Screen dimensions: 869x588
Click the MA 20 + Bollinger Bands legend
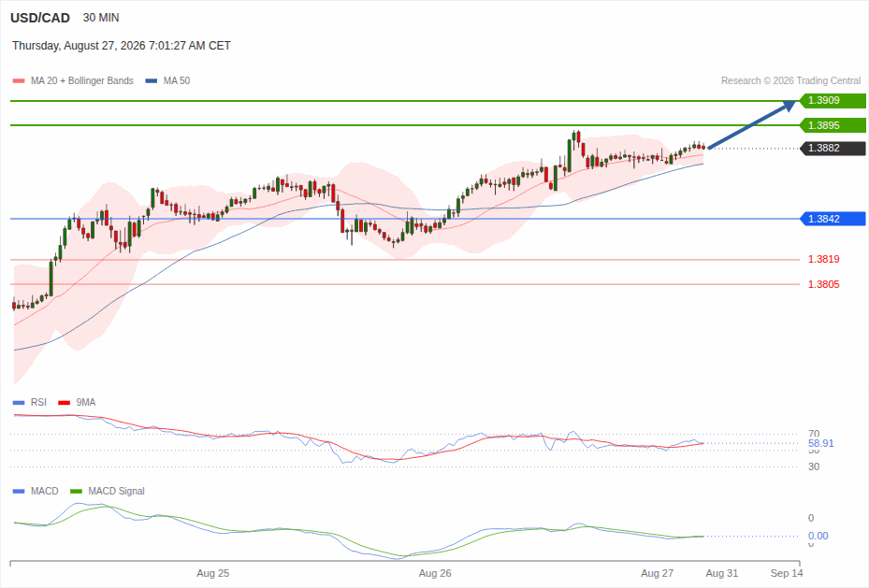pos(82,80)
